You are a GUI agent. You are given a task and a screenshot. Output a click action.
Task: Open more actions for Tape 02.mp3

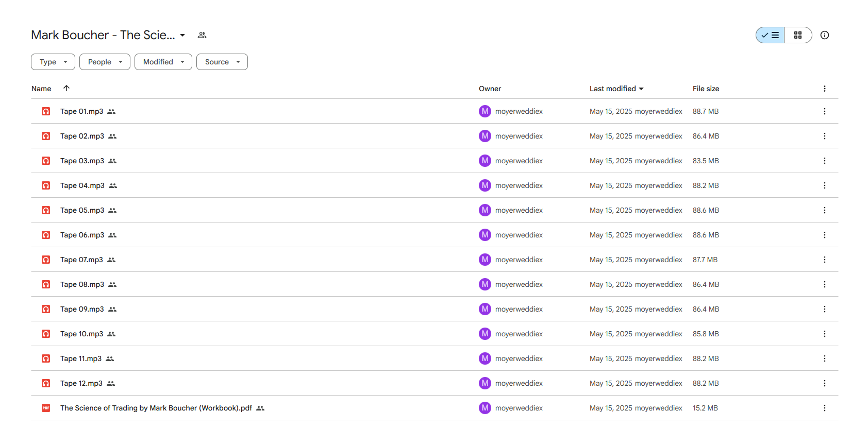tap(825, 136)
